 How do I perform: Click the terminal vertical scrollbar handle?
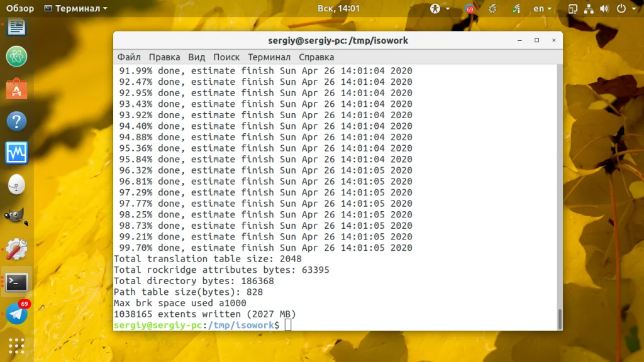(x=559, y=319)
